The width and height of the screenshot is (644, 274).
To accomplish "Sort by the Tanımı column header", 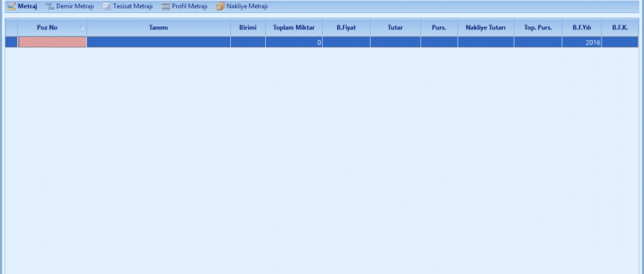I will [158, 27].
